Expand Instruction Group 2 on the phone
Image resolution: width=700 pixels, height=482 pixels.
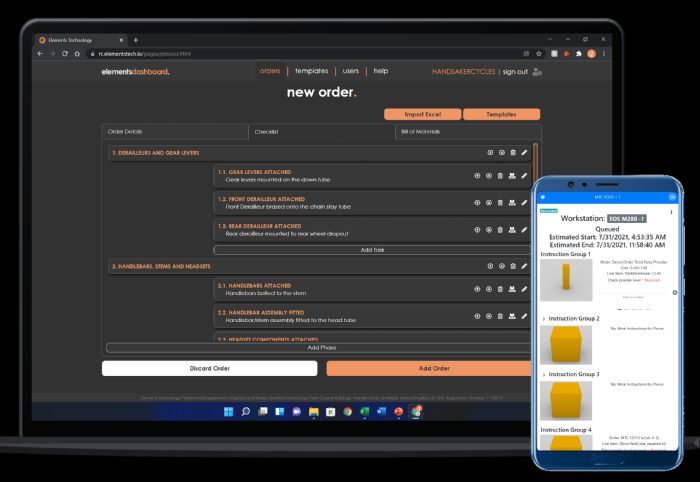tap(544, 319)
